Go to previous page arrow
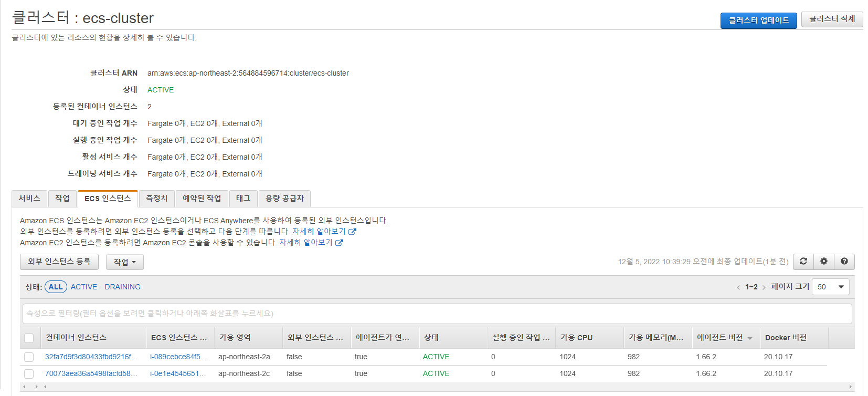 point(738,287)
